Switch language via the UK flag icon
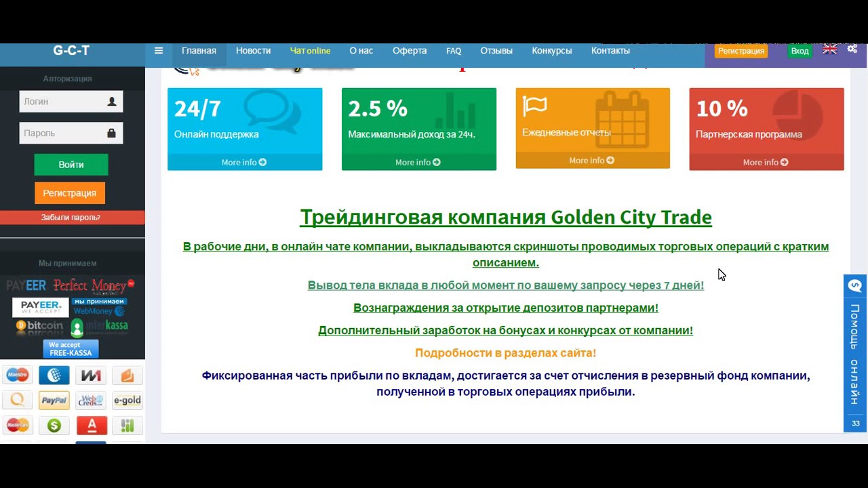 click(829, 49)
